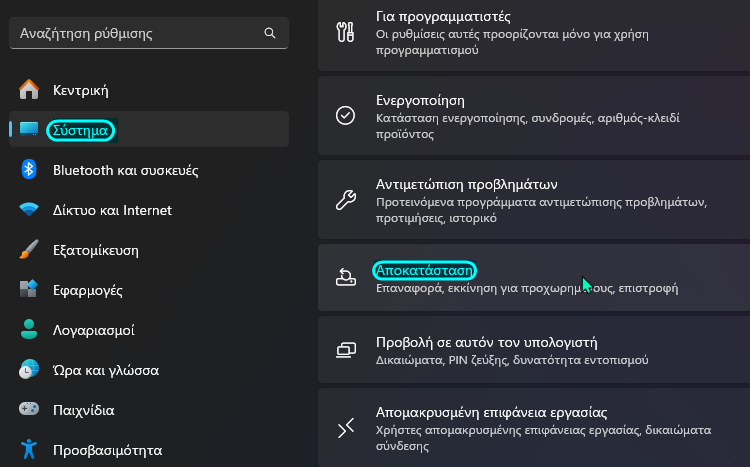Open the Ενεργοποίηση card
The image size is (750, 467).
click(534, 115)
